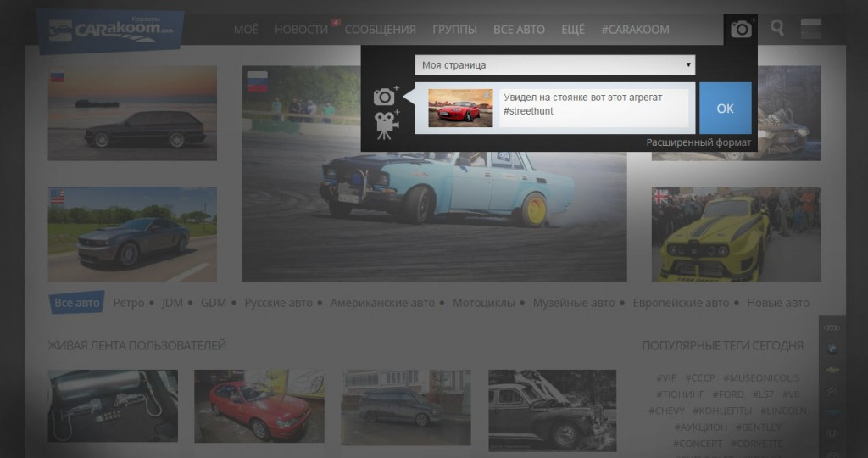The height and width of the screenshot is (458, 868).
Task: Select Все авто category tab
Action: 77,303
